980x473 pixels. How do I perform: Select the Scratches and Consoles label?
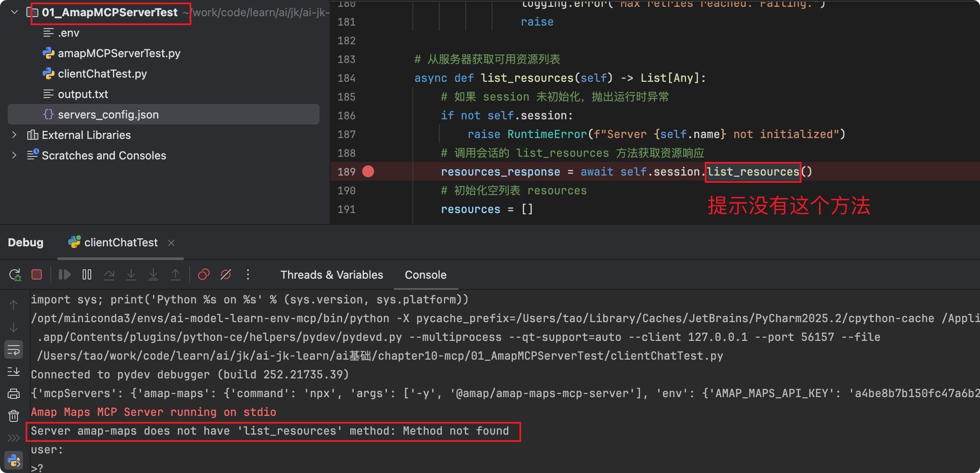click(x=104, y=156)
